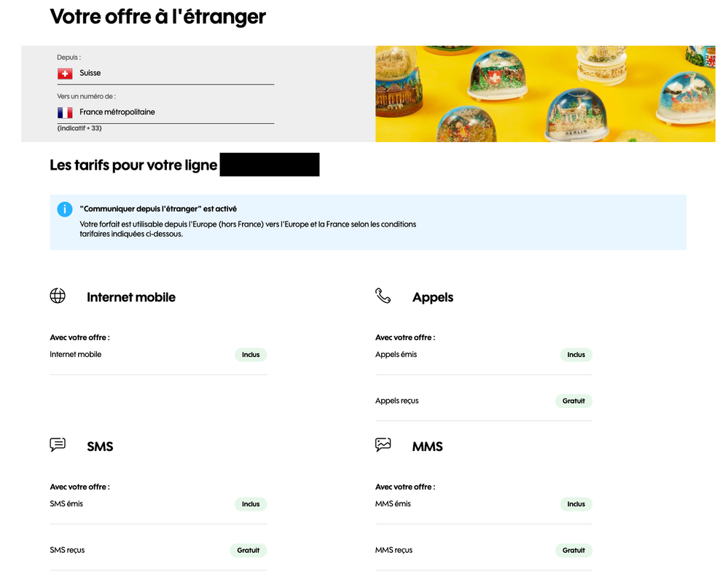Click the picture icon beside MMS
728x582 pixels.
click(x=383, y=445)
